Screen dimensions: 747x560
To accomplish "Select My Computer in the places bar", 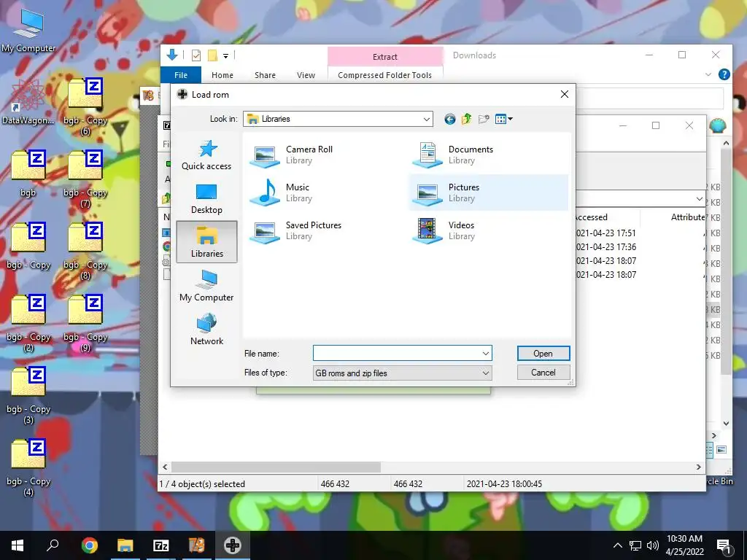I will tap(206, 286).
